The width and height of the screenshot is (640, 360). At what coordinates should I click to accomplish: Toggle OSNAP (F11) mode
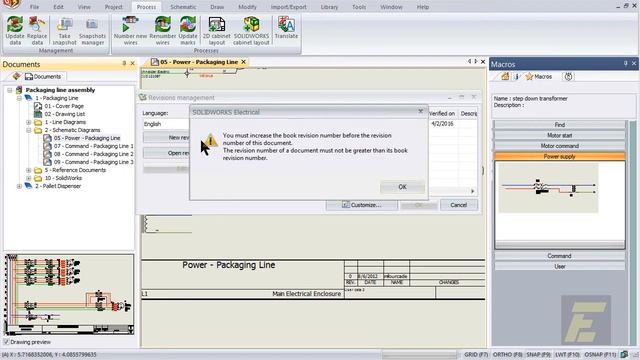click(600, 355)
